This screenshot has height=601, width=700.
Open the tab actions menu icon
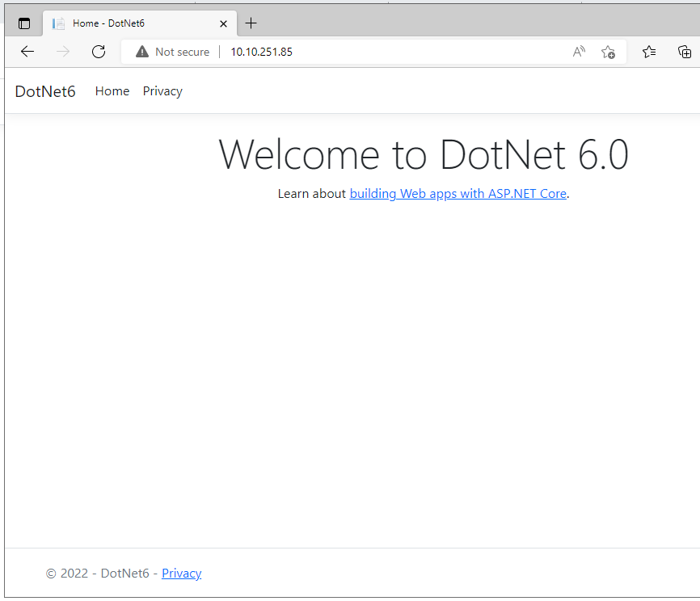24,23
